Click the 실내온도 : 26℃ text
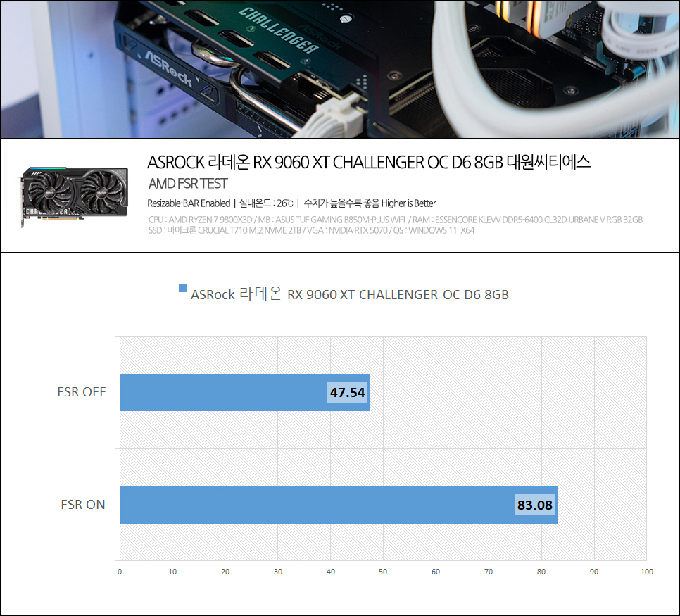 pyautogui.click(x=266, y=203)
